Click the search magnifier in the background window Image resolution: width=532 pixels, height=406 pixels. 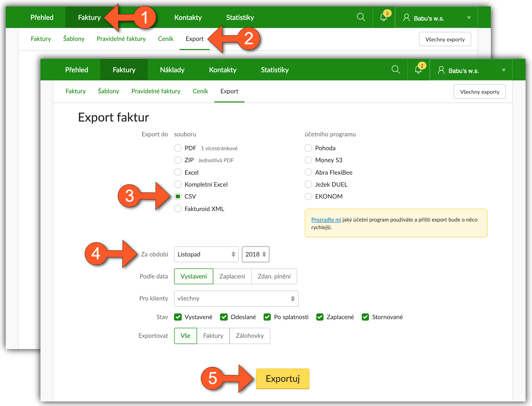pos(361,17)
